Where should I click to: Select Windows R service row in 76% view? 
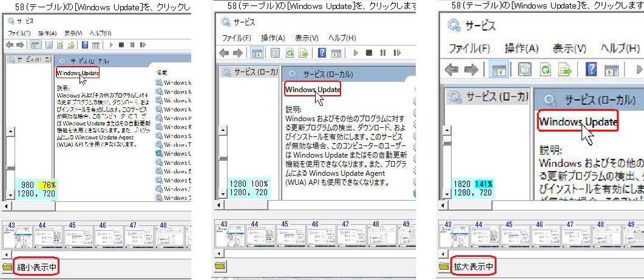174,127
